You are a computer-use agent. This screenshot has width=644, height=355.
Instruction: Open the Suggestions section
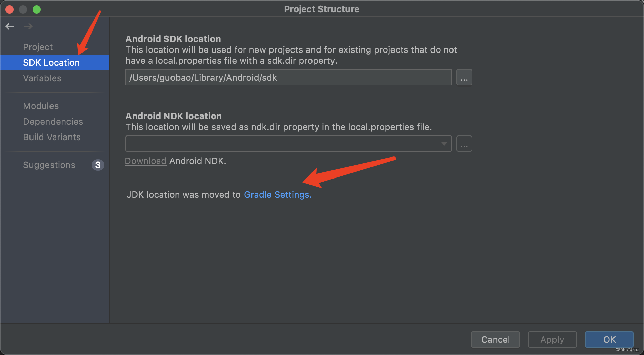49,165
